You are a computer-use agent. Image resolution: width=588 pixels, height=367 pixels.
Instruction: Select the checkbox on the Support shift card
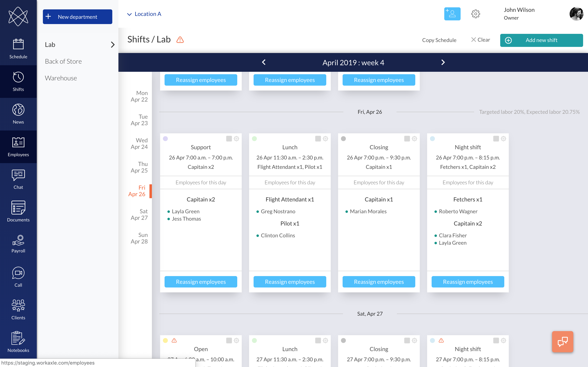pyautogui.click(x=228, y=139)
